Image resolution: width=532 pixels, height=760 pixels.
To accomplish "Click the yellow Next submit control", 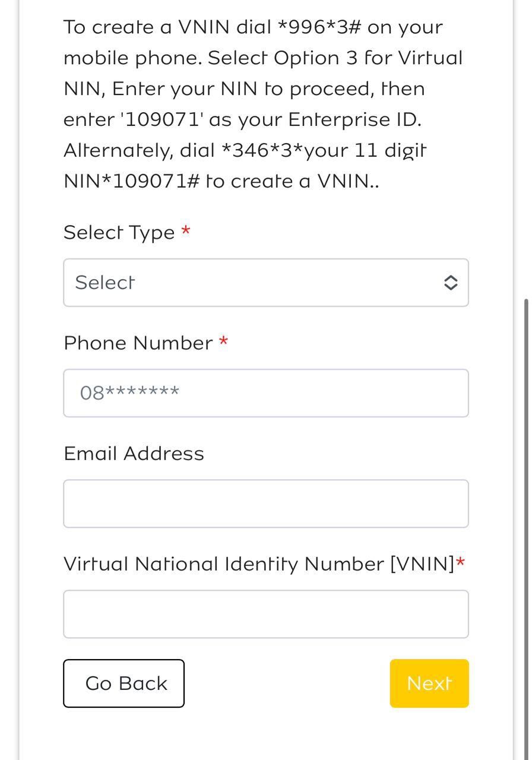I will pyautogui.click(x=429, y=683).
